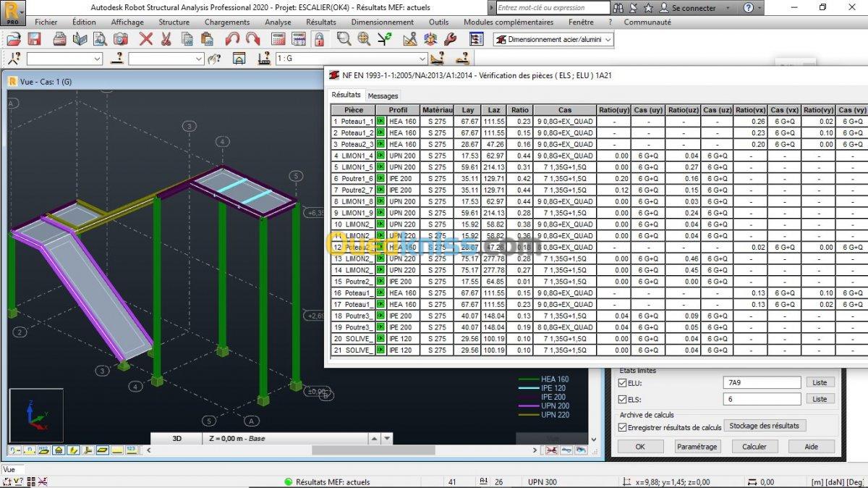The image size is (868, 488).
Task: Switch to the Messages tab
Action: coord(383,96)
